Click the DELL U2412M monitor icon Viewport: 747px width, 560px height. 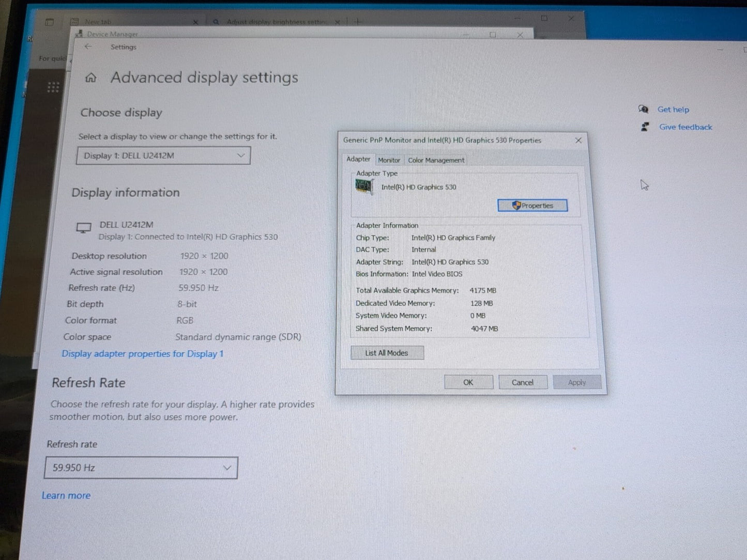tap(84, 228)
